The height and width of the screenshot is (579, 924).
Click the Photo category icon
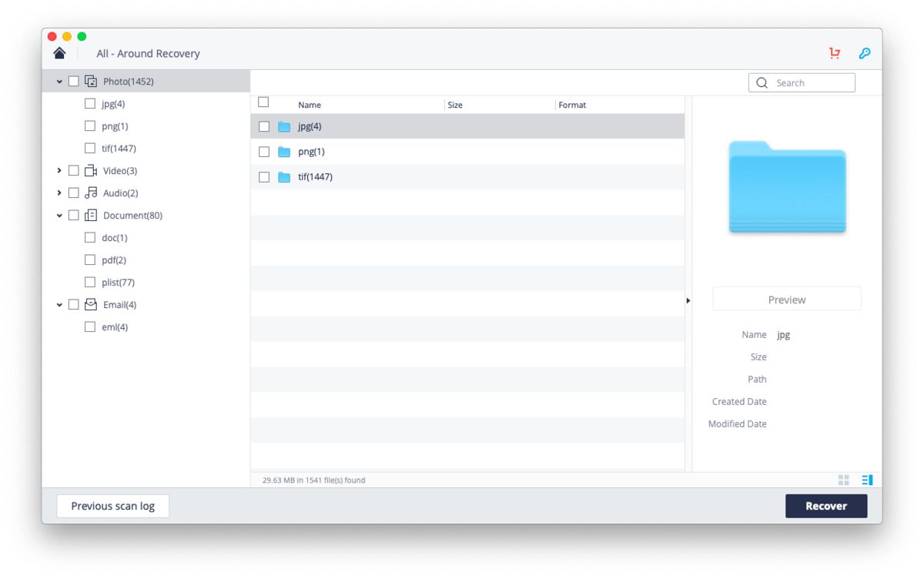pyautogui.click(x=92, y=81)
